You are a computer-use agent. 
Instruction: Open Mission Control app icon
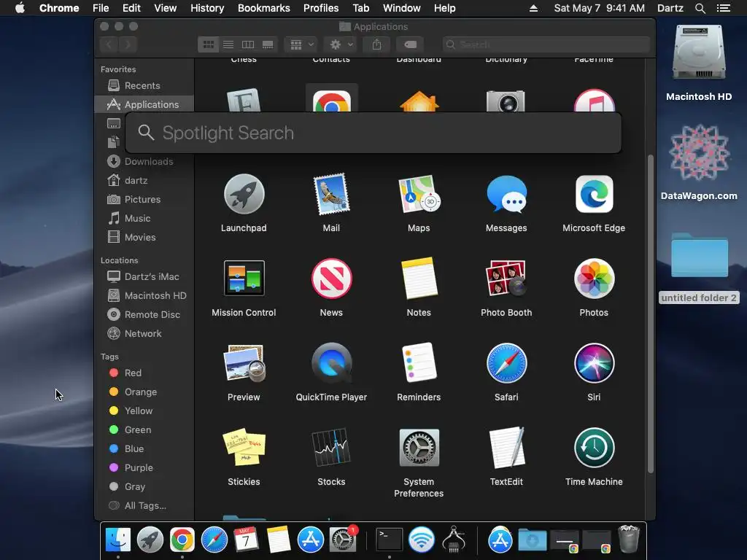(244, 279)
